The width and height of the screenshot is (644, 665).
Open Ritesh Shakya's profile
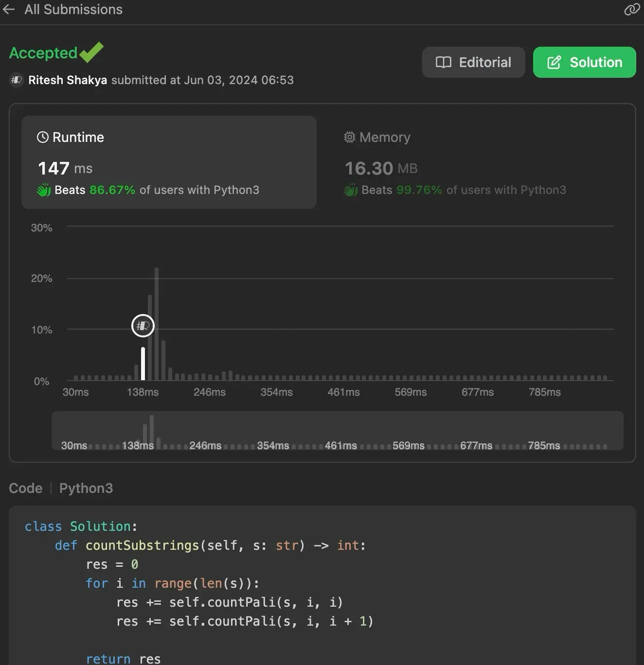click(x=68, y=80)
